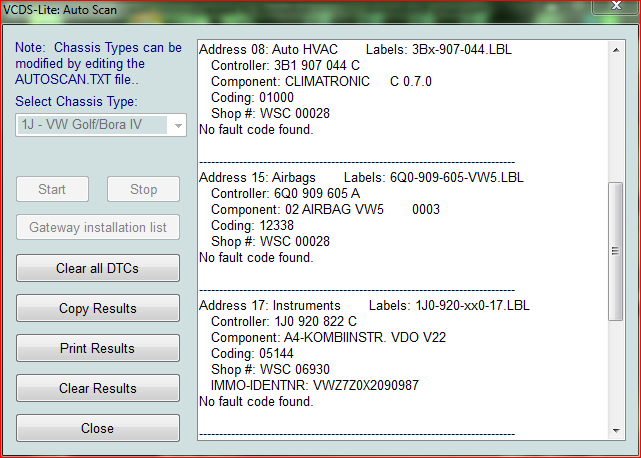This screenshot has height=458, width=641.
Task: Click 'Labels: 3Bx-907-044.LBL' text
Action: 439,49
